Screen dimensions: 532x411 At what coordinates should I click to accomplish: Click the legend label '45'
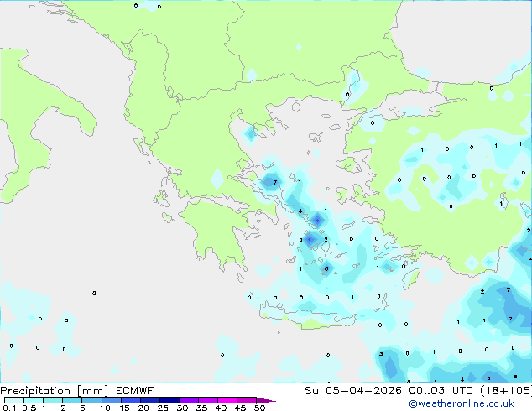coord(241,408)
